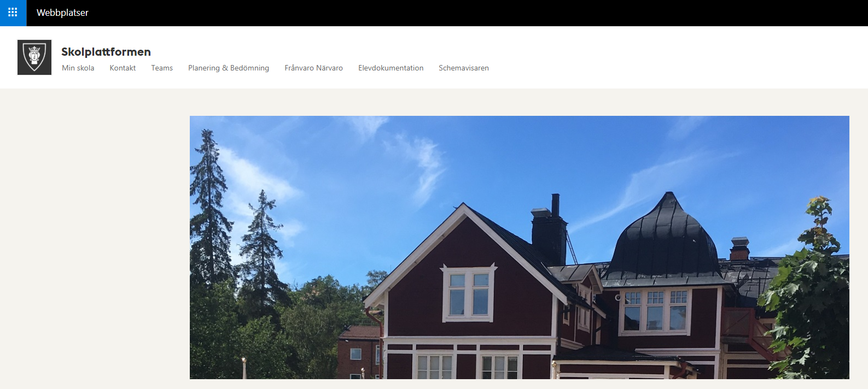Screen dimensions: 868x389
Task: Click the empty black top bar area
Action: pyautogui.click(x=476, y=13)
